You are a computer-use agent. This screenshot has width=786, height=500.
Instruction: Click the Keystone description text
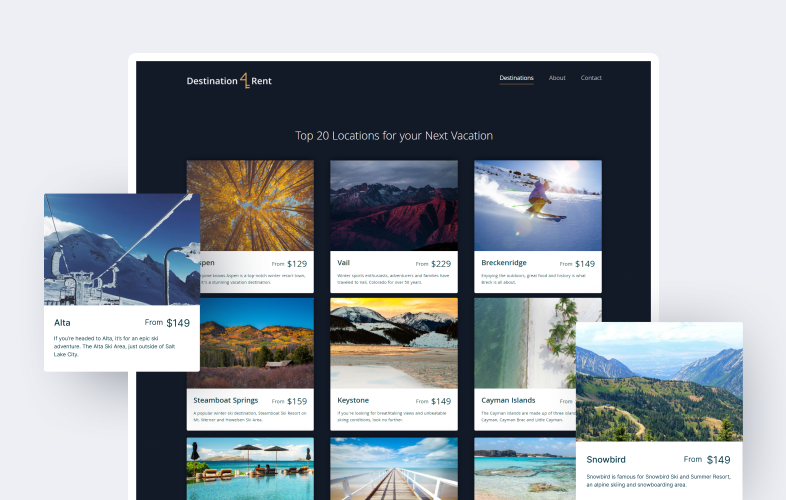point(391,416)
